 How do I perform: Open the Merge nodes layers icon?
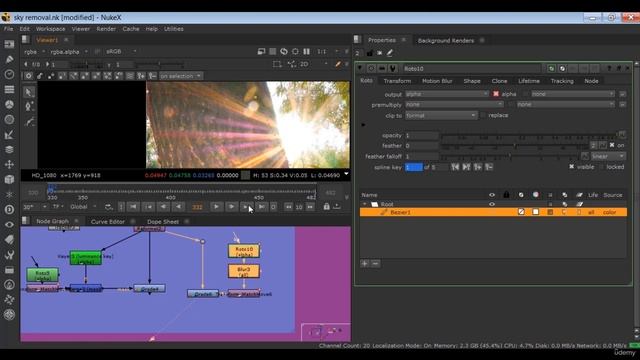(x=9, y=149)
